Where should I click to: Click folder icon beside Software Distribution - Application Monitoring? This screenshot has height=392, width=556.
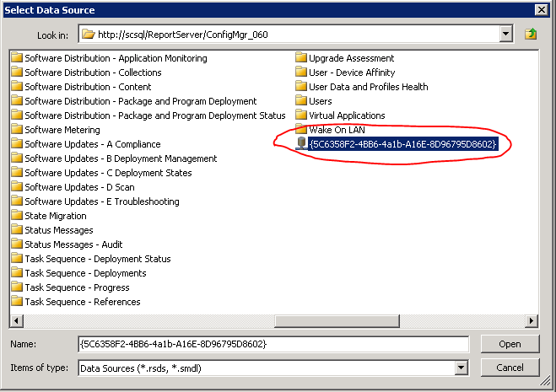(17, 57)
